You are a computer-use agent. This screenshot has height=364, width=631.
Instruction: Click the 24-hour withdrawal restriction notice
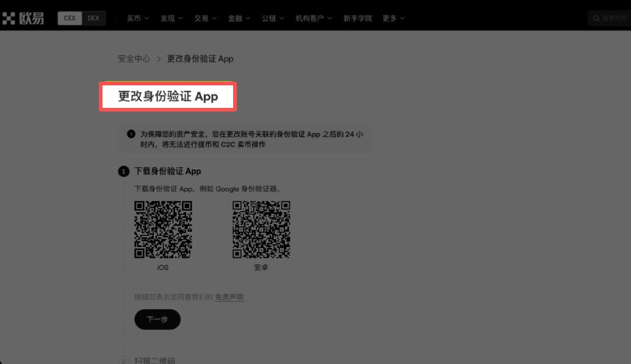coord(245,139)
